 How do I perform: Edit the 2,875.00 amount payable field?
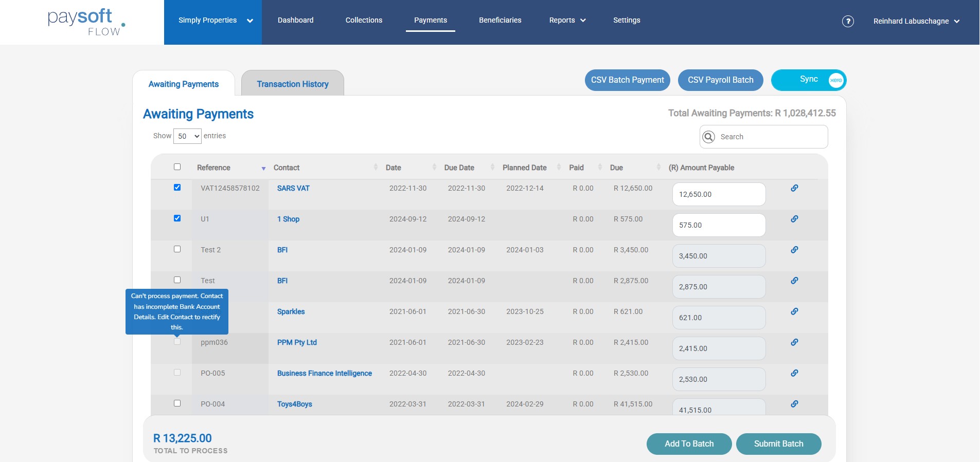tap(719, 287)
